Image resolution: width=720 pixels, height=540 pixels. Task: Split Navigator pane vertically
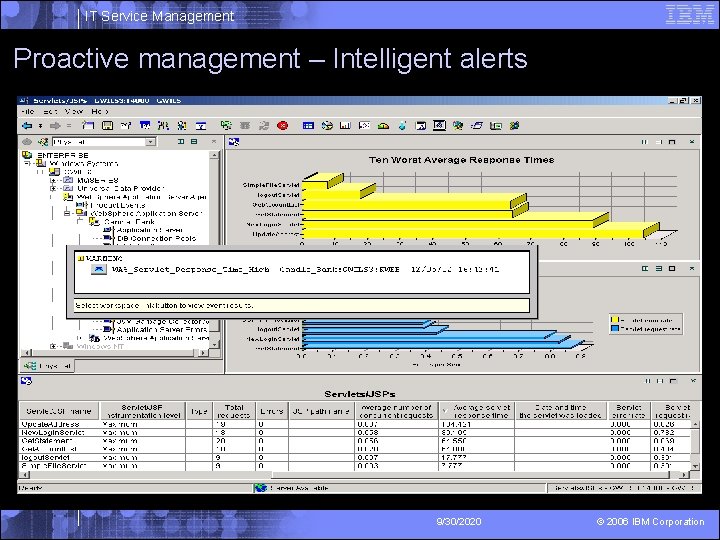pos(181,141)
